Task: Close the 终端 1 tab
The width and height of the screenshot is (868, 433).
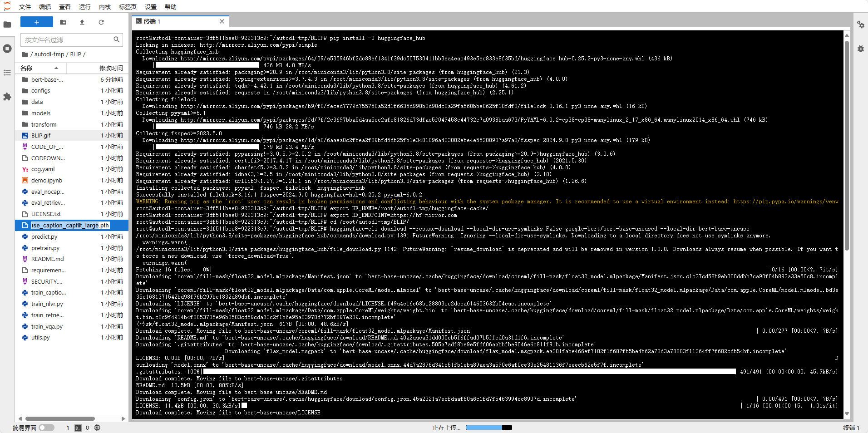Action: click(222, 21)
